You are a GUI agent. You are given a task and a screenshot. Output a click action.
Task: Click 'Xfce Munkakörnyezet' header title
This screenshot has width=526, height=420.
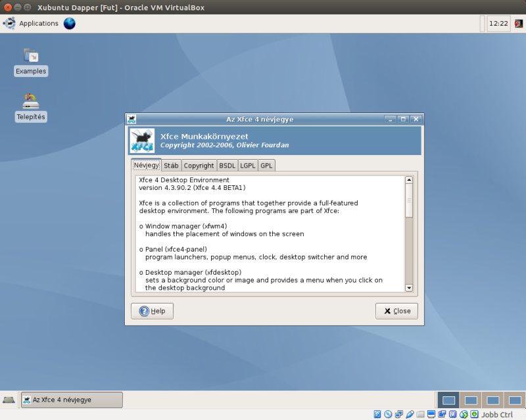click(204, 137)
